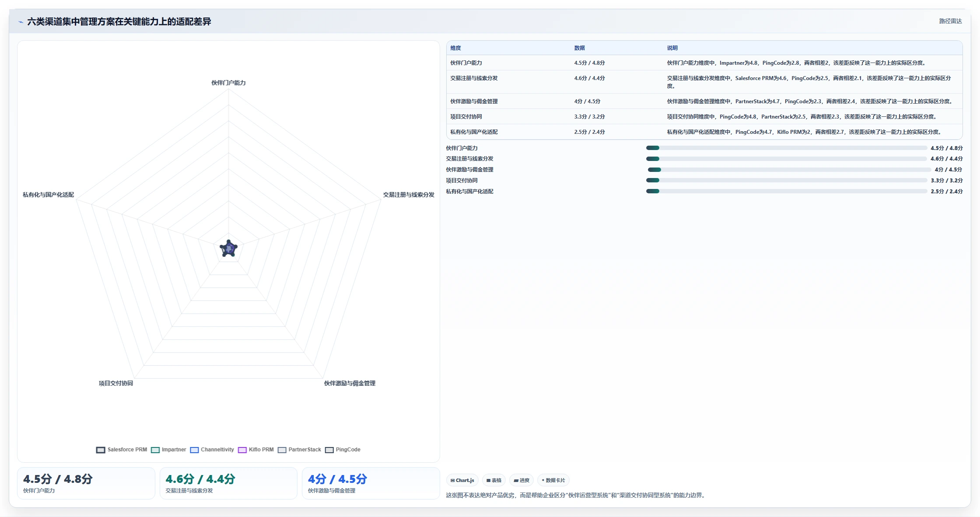Click the 进度 tag chip
980x517 pixels.
tap(521, 480)
